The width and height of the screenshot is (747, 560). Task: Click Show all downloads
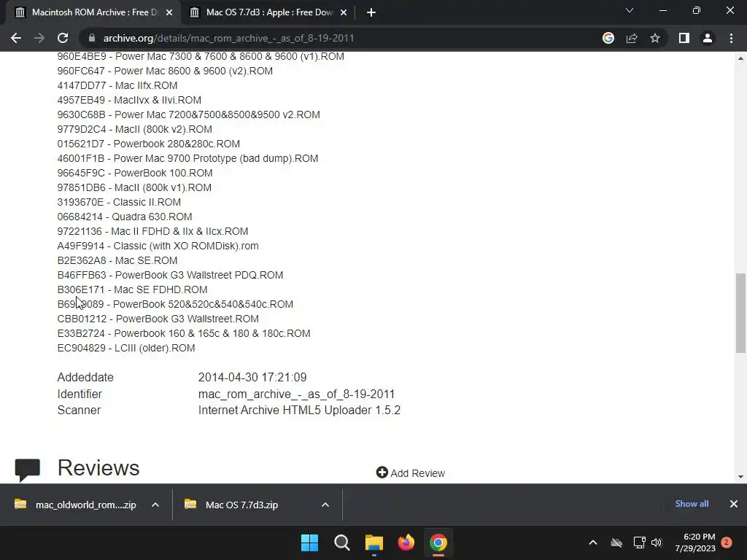pyautogui.click(x=692, y=504)
